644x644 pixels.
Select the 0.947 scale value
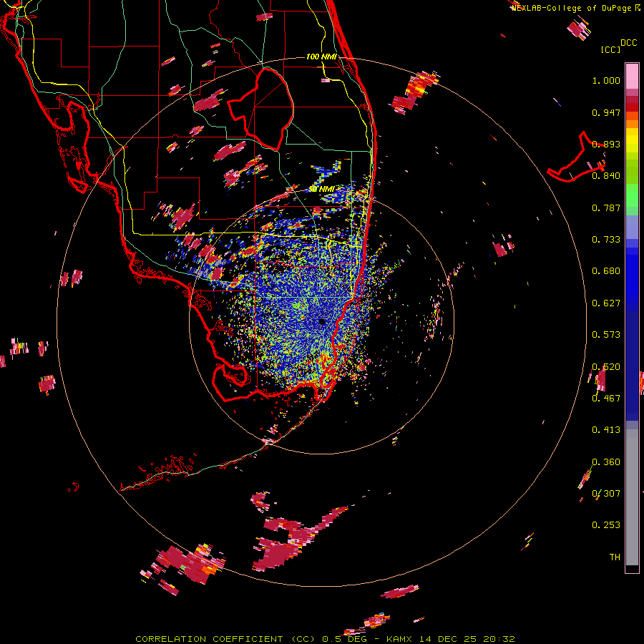coord(606,112)
